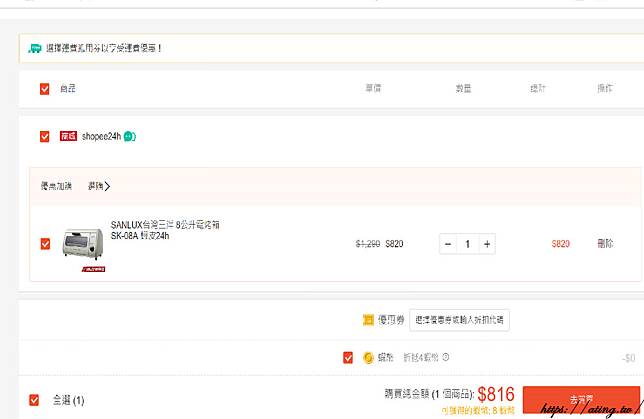Click the shipping discount banner text
644x419 pixels.
coord(104,48)
